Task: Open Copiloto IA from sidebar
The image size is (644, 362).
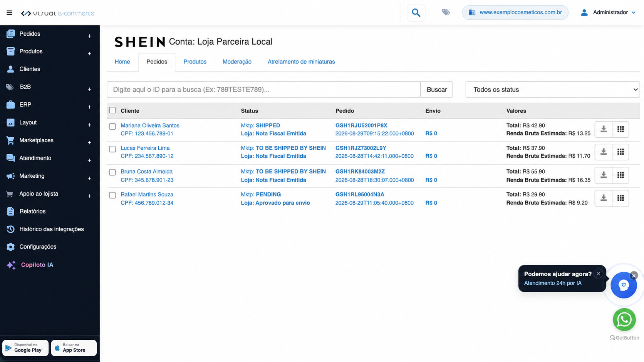Action: (37, 265)
